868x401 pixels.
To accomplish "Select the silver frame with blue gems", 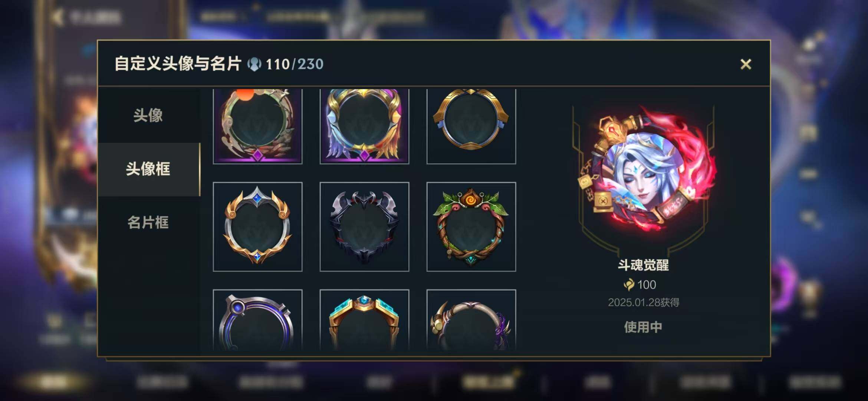I will tap(257, 226).
